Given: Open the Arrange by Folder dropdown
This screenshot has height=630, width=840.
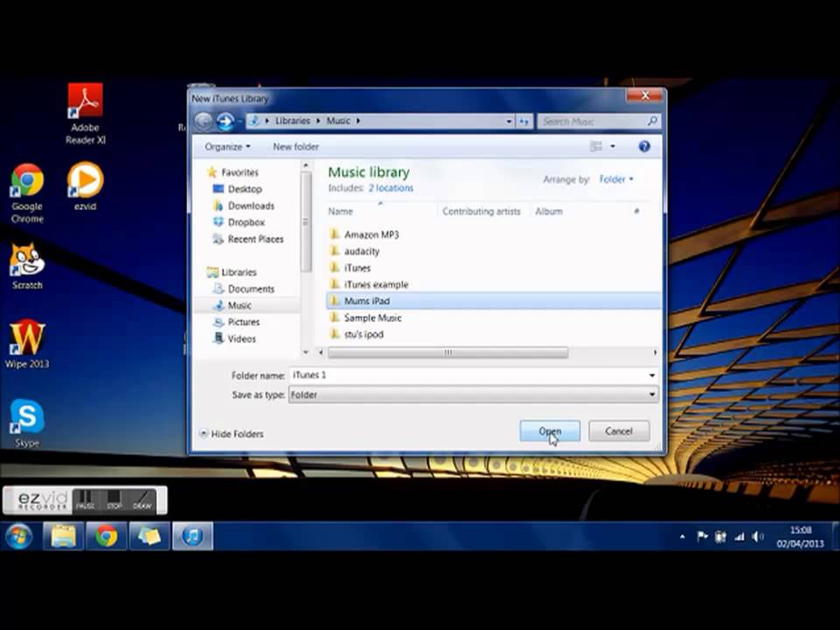Looking at the screenshot, I should [616, 179].
